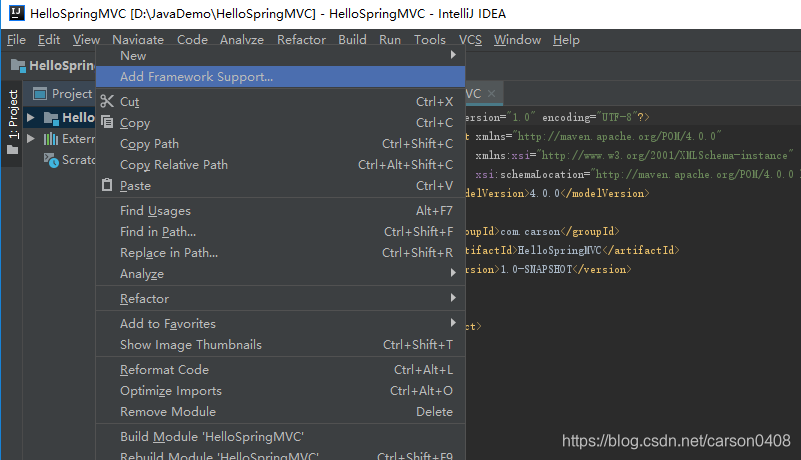Image resolution: width=801 pixels, height=460 pixels.
Task: Open the 1: Project side tool window tab
Action: tap(12, 123)
